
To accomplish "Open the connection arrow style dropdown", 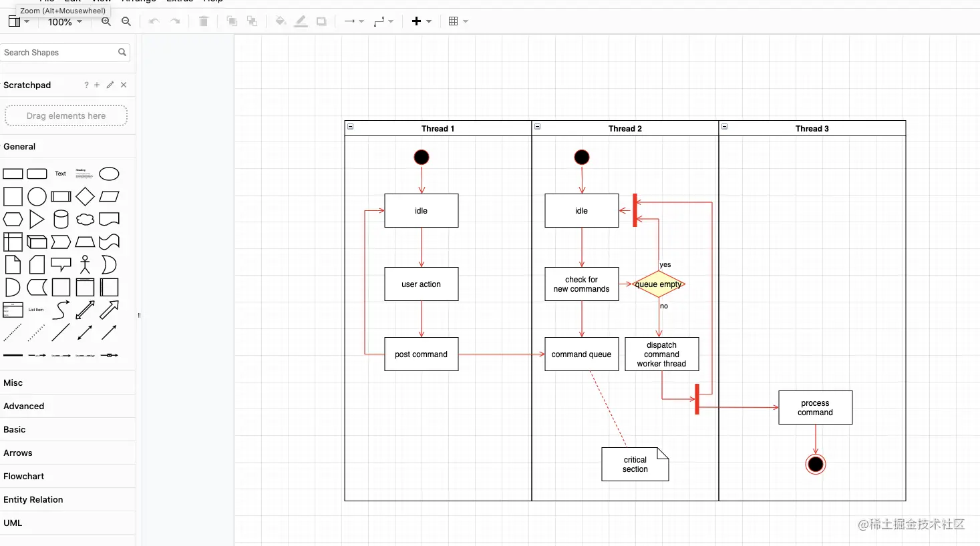I will [x=354, y=21].
